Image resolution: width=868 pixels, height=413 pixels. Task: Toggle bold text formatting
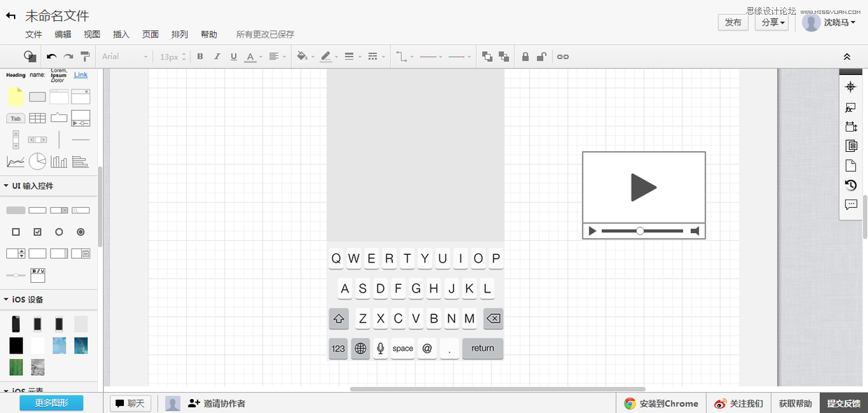click(200, 57)
